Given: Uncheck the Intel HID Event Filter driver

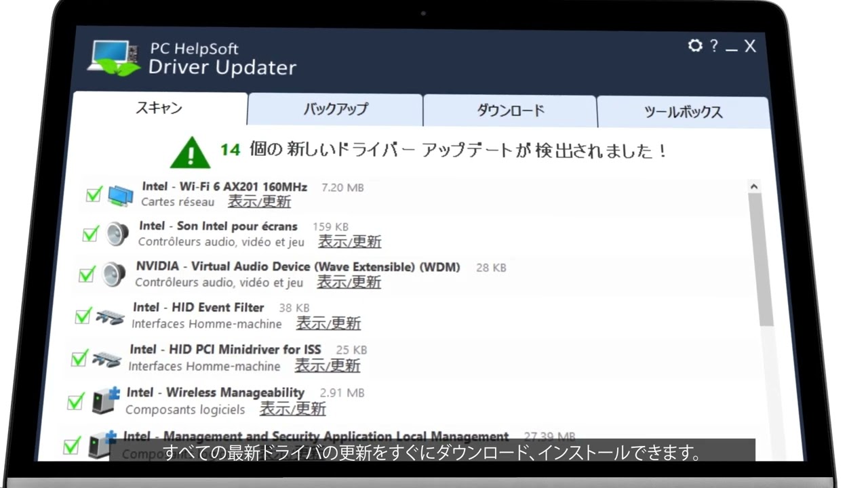Looking at the screenshot, I should tap(83, 316).
